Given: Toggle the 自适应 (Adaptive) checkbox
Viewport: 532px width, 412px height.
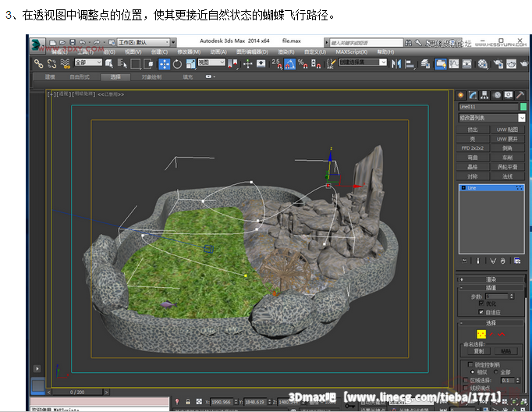Looking at the screenshot, I should pos(481,311).
